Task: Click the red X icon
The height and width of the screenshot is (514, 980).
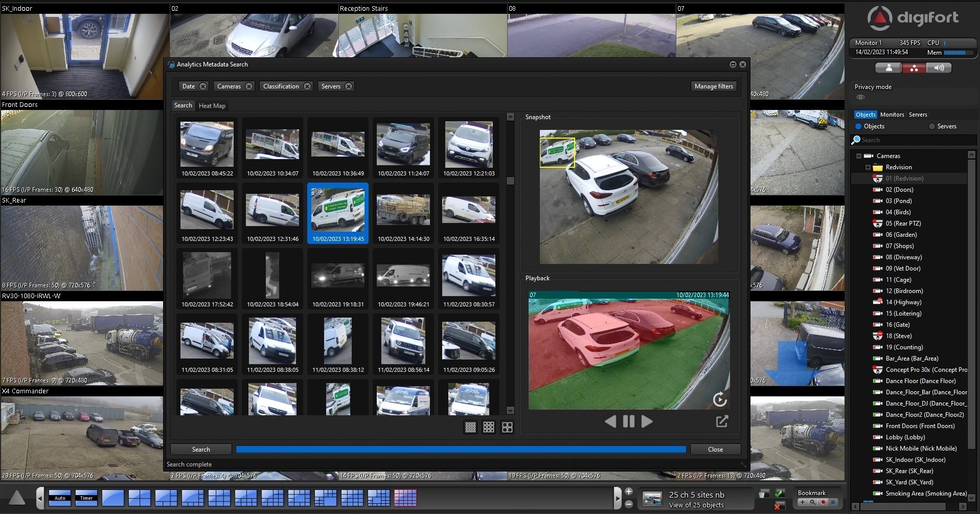Action: coord(779,506)
